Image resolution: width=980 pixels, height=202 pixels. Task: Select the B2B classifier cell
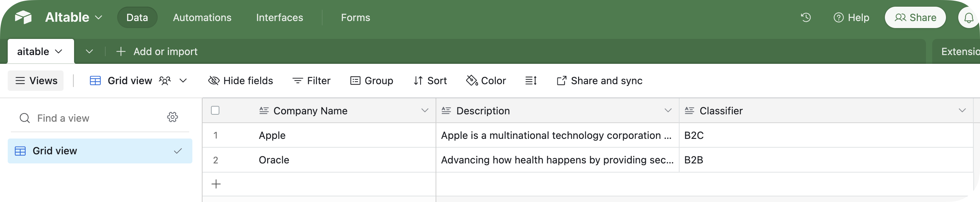826,160
